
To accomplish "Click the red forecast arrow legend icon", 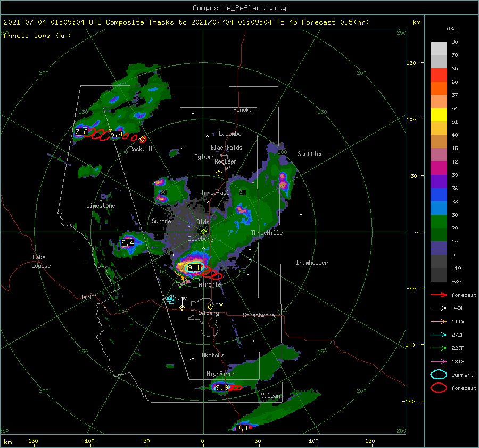I will tap(439, 295).
